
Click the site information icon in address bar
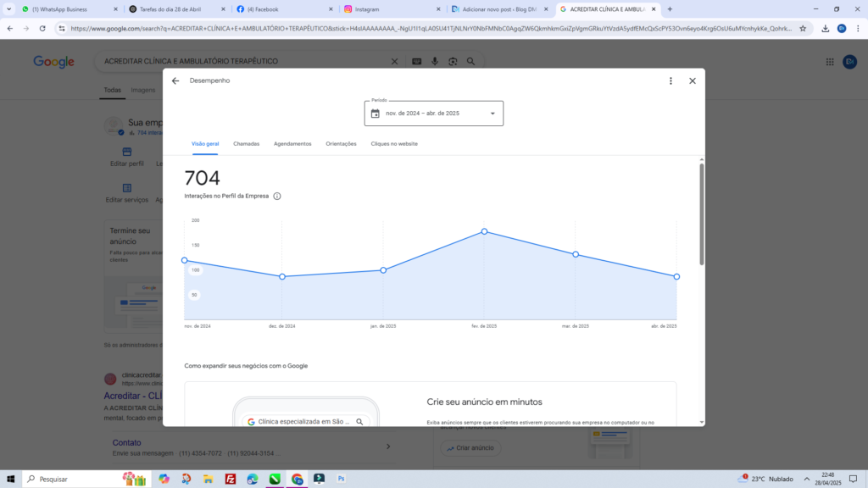coord(61,29)
